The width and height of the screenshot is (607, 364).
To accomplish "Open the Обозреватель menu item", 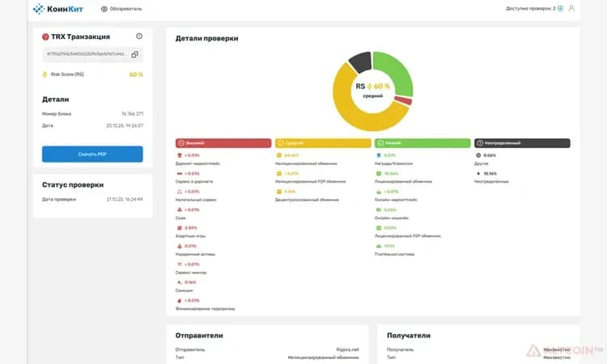I will [x=125, y=9].
